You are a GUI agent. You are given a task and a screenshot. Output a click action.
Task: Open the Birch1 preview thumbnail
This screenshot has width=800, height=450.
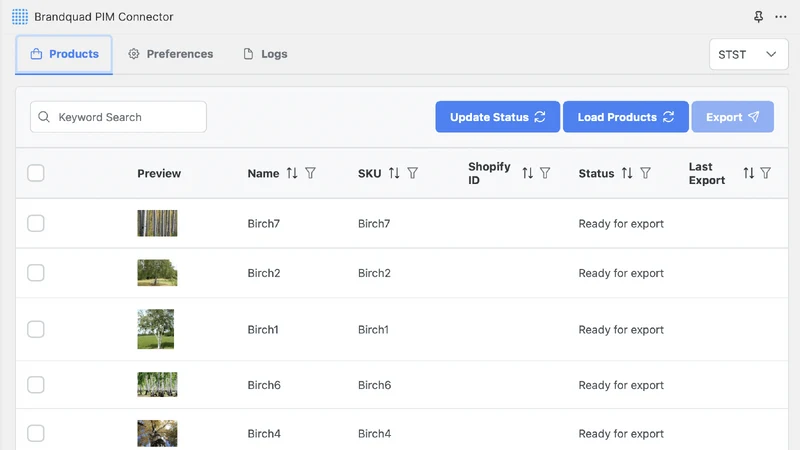click(x=156, y=329)
